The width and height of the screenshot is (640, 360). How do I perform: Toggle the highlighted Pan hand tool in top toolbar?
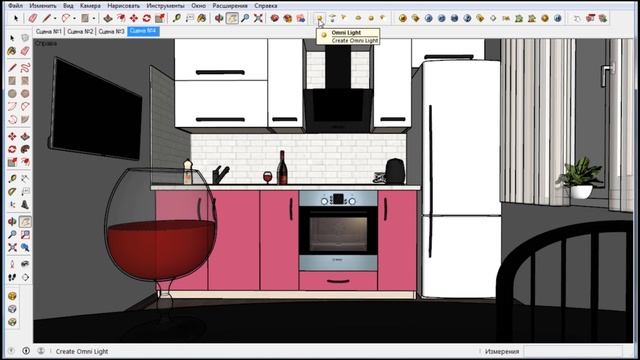(232, 18)
